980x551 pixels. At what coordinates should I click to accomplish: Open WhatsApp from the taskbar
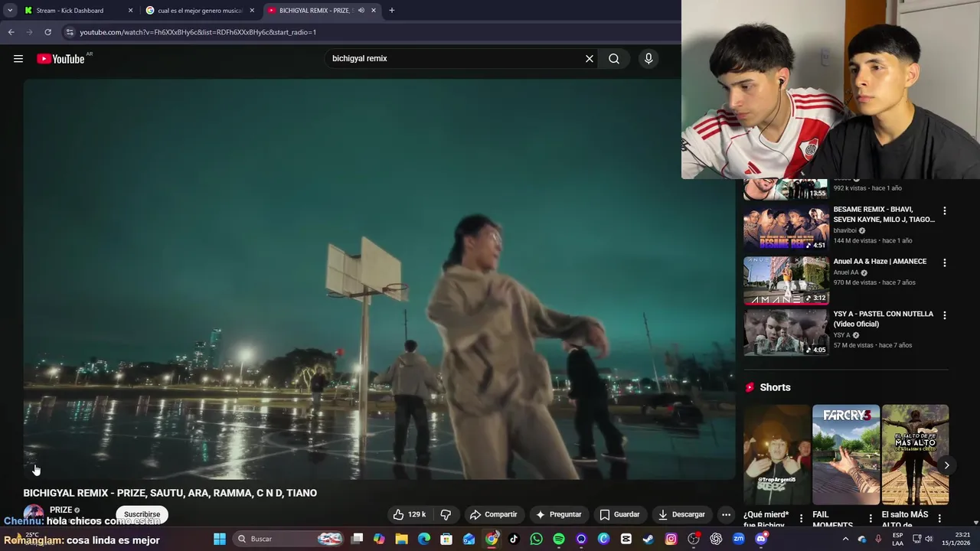pos(536,539)
